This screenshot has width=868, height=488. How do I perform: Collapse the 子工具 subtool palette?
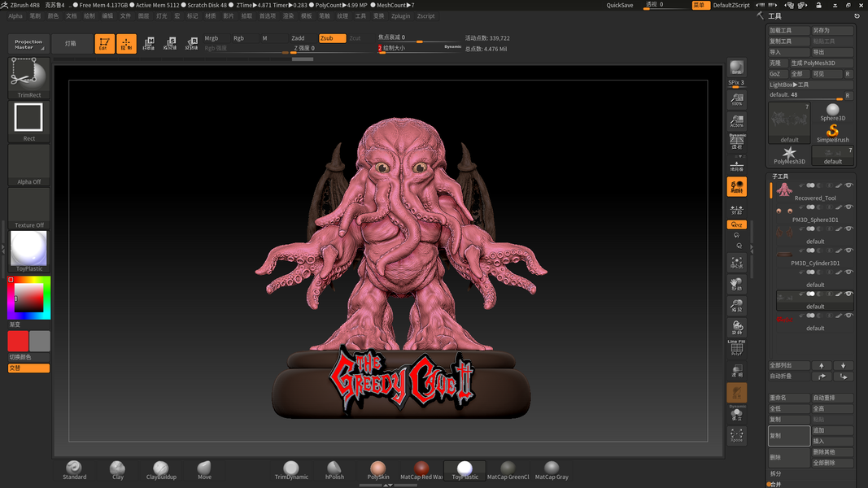780,176
